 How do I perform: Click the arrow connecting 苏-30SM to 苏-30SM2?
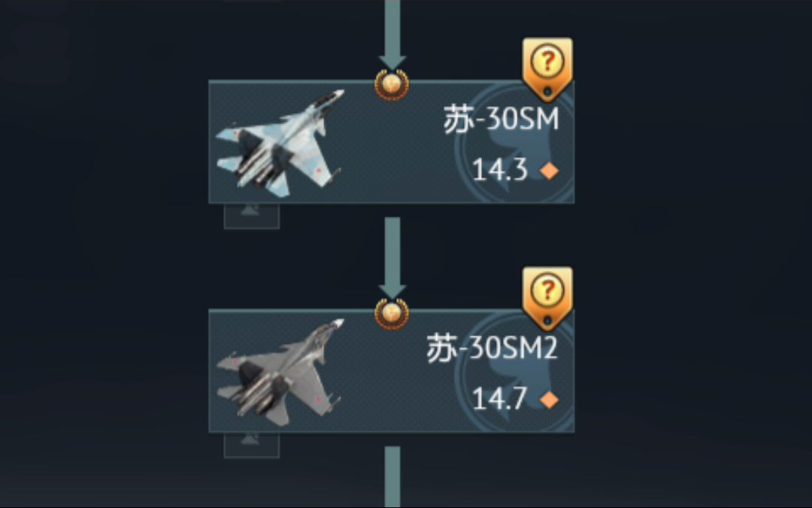pos(392,258)
